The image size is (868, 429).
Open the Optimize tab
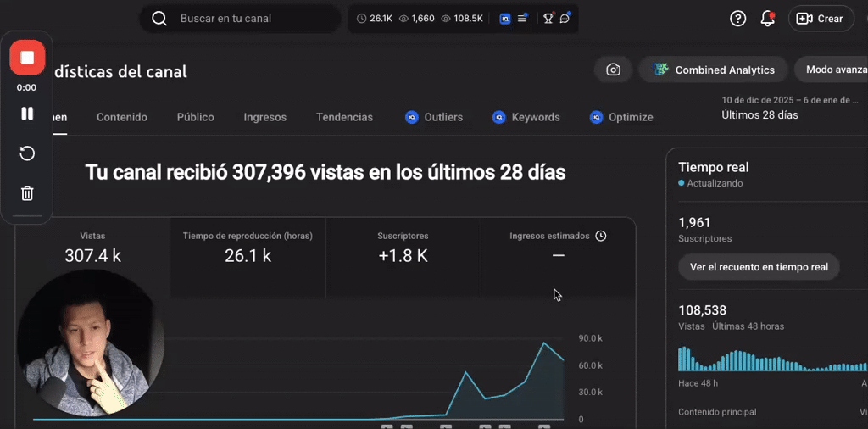click(621, 117)
